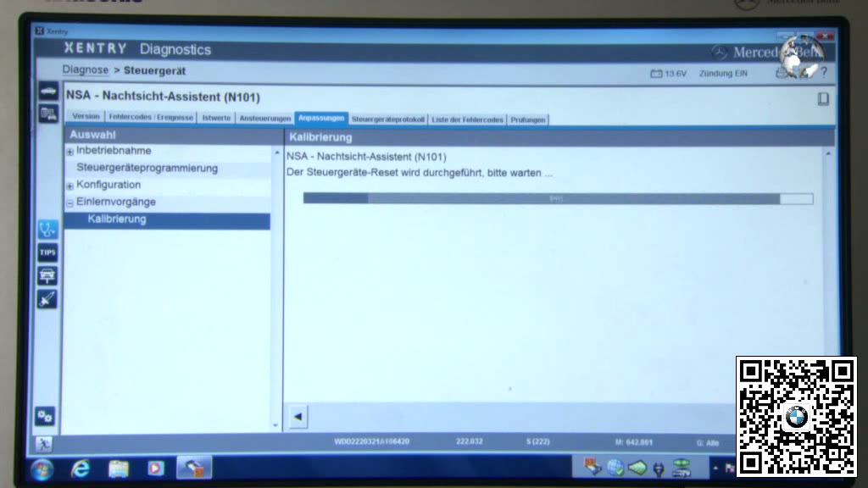Click the Xentry taskbar application icon

[x=194, y=469]
